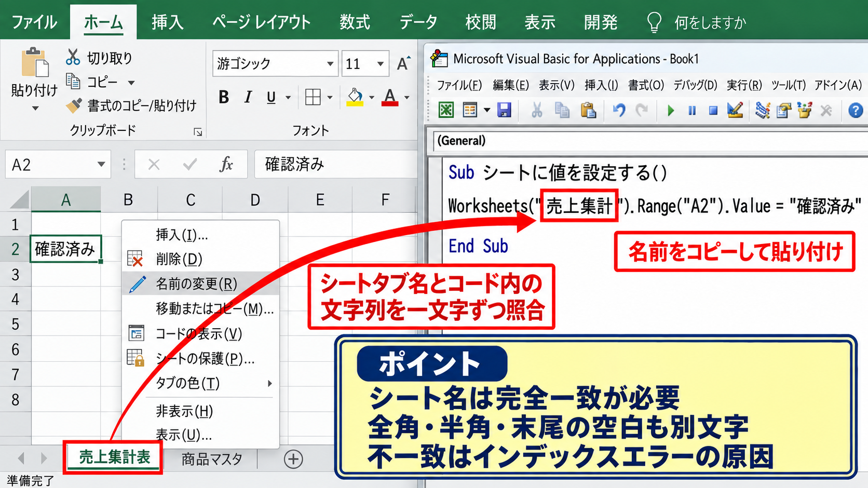Toggle Italic formatting in Font group
Image resolution: width=868 pixels, height=488 pixels.
(248, 97)
